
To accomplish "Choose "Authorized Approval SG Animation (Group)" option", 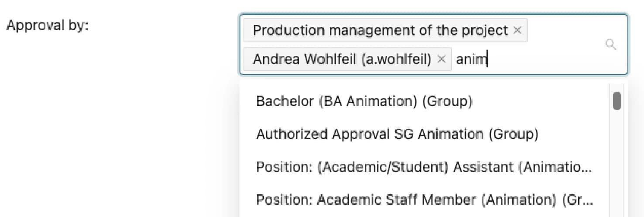I will click(397, 134).
